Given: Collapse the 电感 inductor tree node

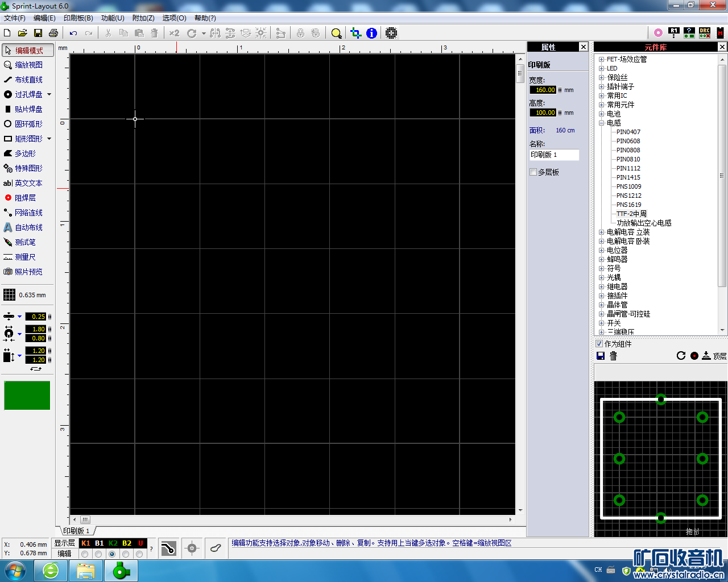Looking at the screenshot, I should (x=601, y=123).
